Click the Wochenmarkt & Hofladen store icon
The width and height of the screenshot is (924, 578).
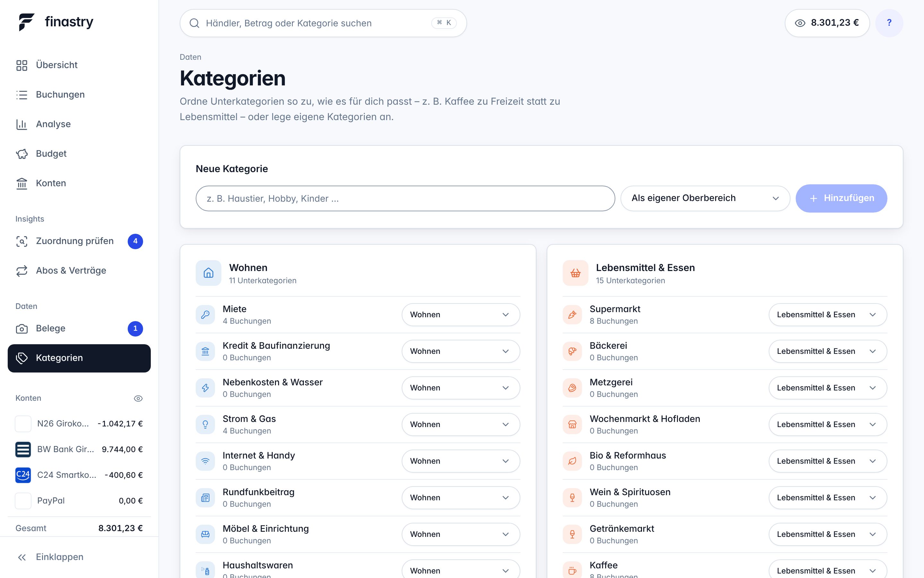tap(572, 424)
